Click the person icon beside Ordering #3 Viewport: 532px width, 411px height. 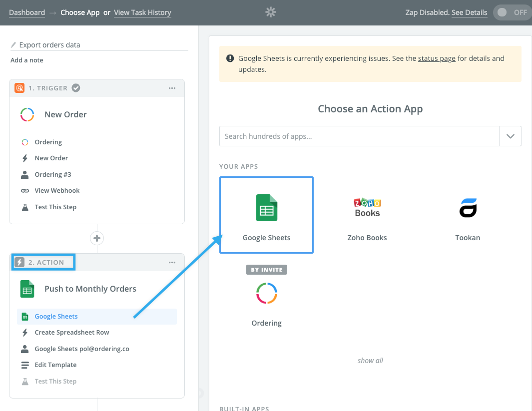25,174
